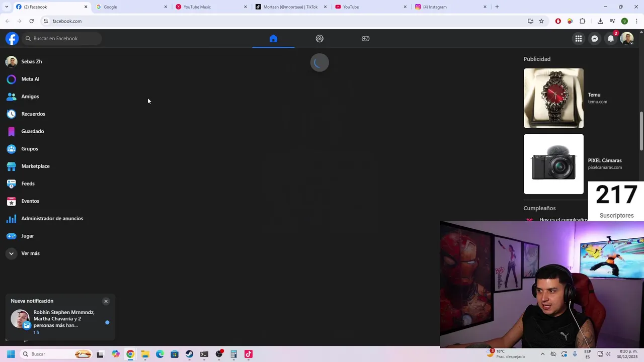Click the browser forward arrow
This screenshot has width=644, height=362.
tap(19, 21)
